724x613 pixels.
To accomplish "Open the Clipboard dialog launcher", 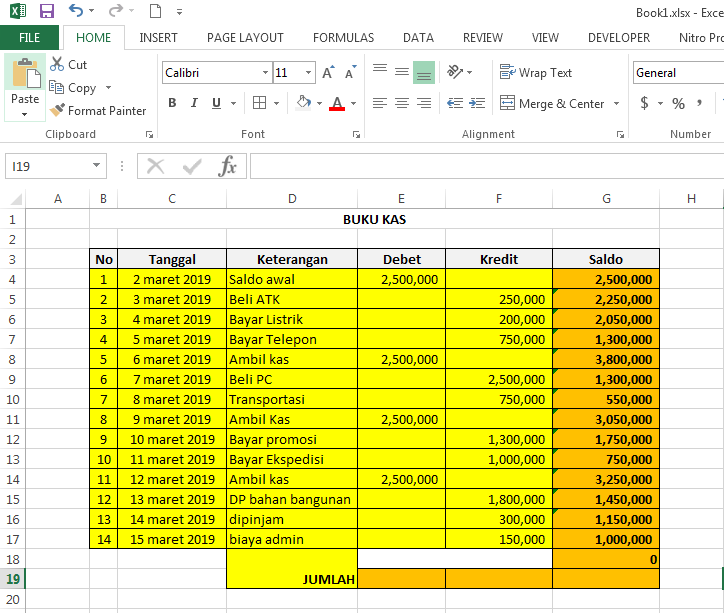I will pos(149,134).
